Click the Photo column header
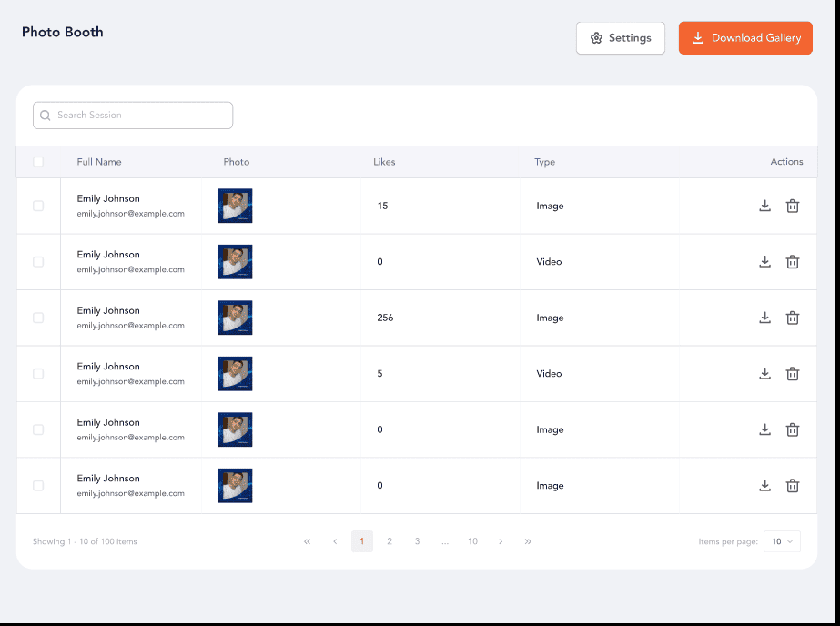The width and height of the screenshot is (840, 626). tap(237, 162)
